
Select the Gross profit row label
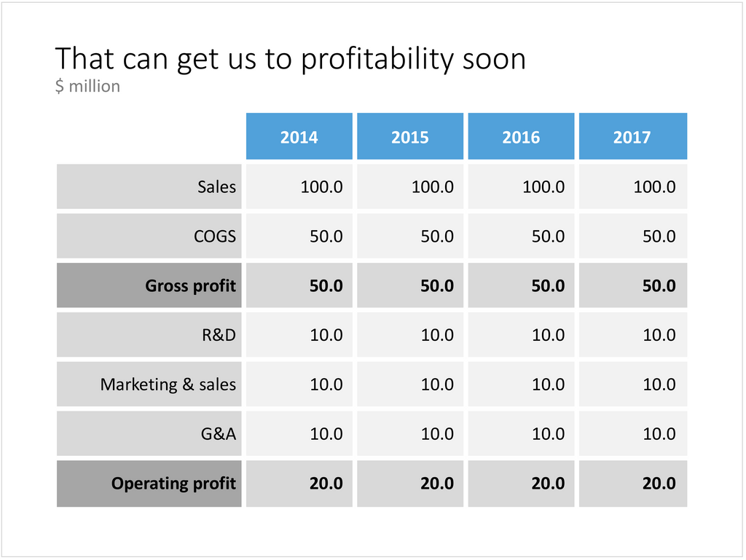(149, 285)
